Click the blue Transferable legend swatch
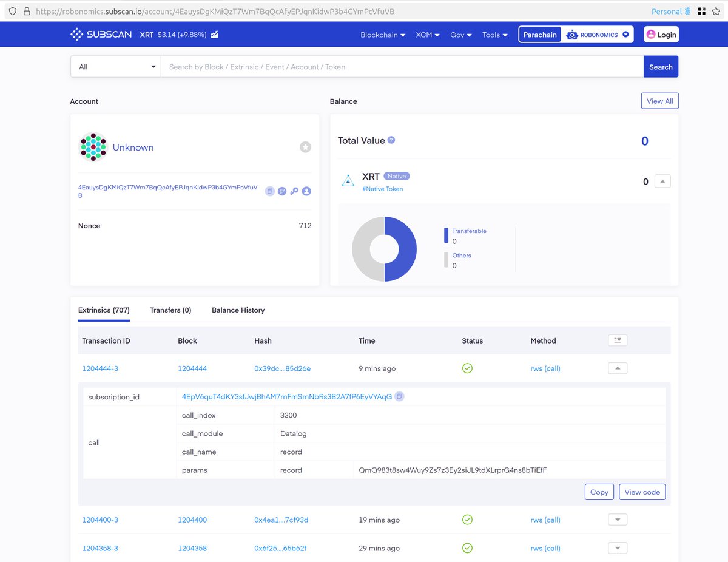 pyautogui.click(x=446, y=235)
